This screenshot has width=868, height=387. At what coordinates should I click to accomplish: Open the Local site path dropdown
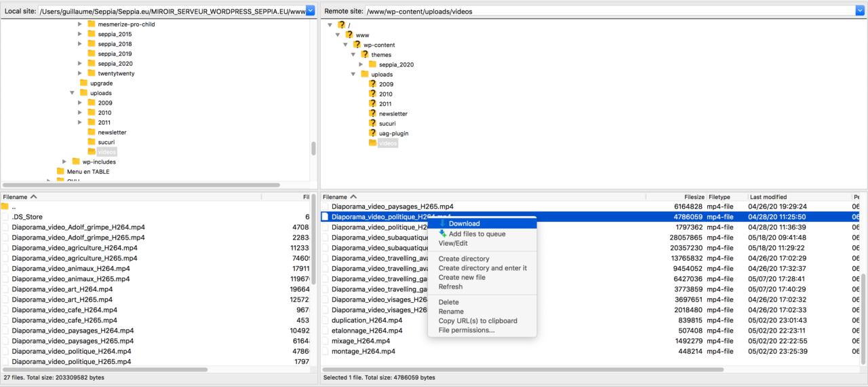tap(311, 11)
